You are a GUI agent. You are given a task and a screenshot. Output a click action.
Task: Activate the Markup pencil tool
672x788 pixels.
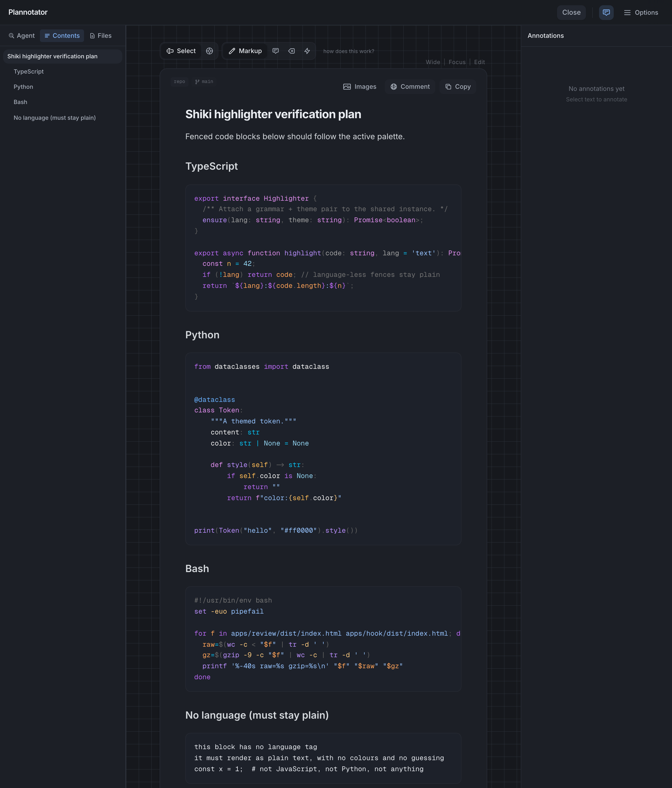pos(245,51)
